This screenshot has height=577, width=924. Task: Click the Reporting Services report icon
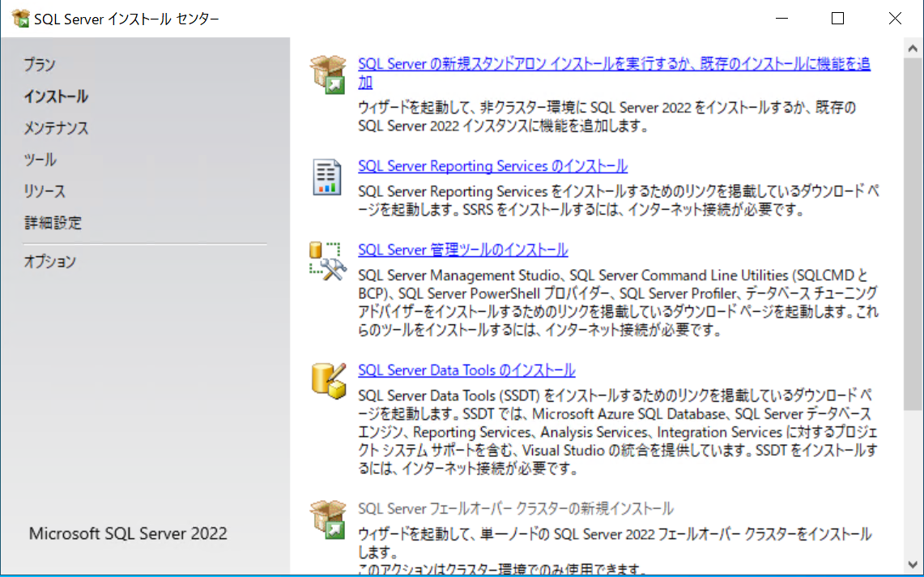(x=327, y=177)
